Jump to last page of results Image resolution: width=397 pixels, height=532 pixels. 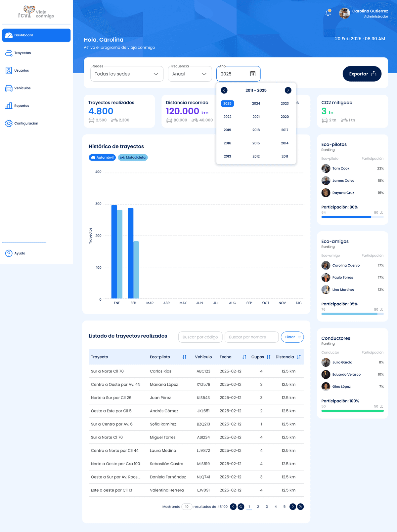click(300, 507)
